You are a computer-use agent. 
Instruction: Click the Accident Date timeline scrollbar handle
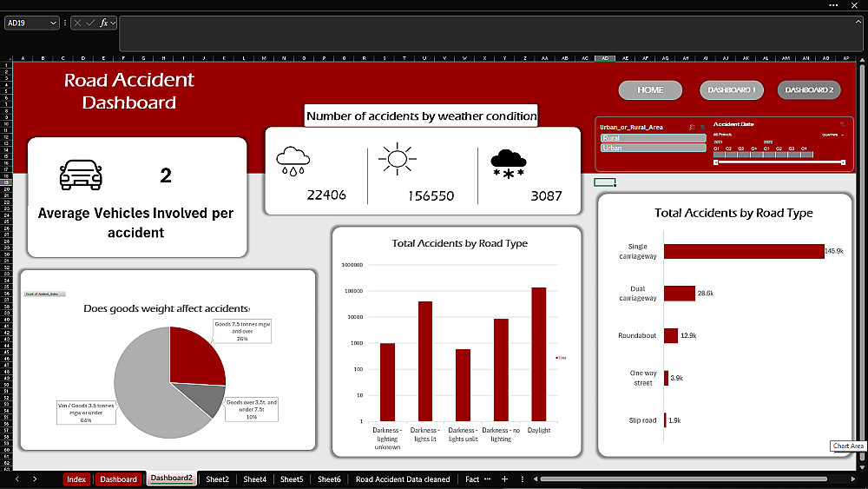(x=779, y=162)
